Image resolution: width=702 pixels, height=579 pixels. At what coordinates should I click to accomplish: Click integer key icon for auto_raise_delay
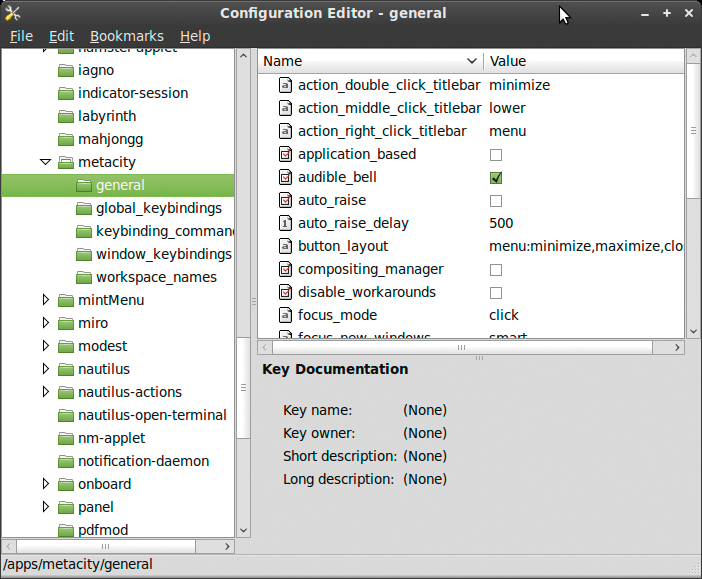(285, 223)
